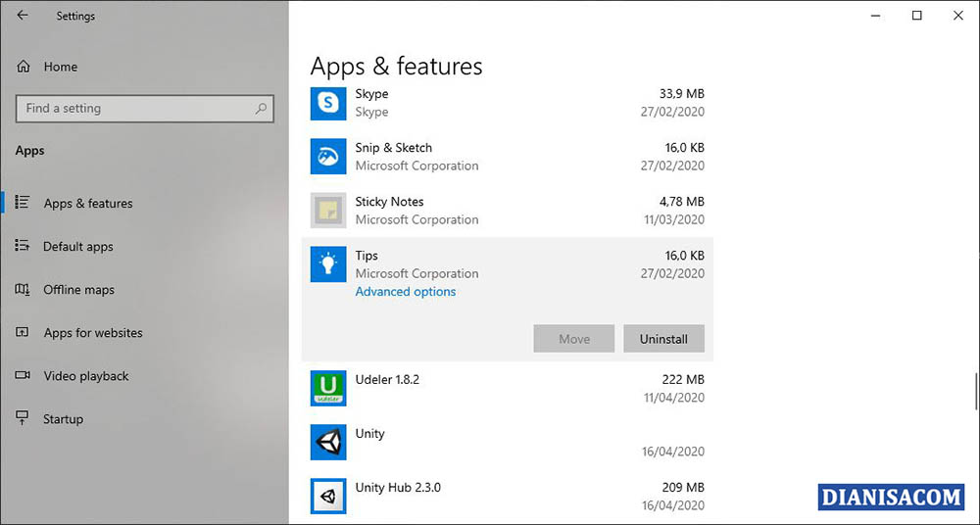Close the Settings window
Screen dimensions: 980x525
click(958, 17)
